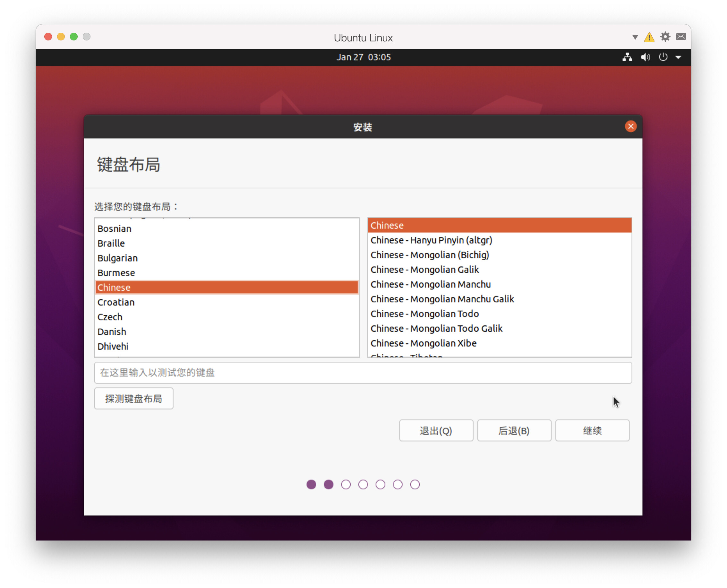727x588 pixels.
Task: Click the 继续 continue button
Action: pos(592,430)
